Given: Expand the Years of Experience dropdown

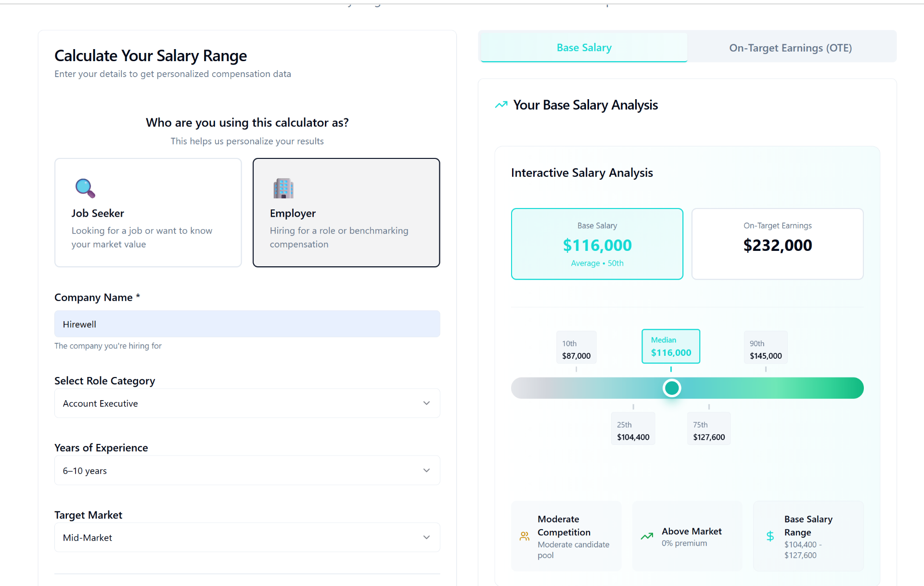Looking at the screenshot, I should (246, 470).
